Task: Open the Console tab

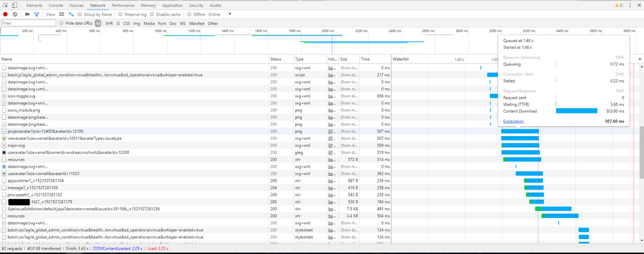Action: 56,5
